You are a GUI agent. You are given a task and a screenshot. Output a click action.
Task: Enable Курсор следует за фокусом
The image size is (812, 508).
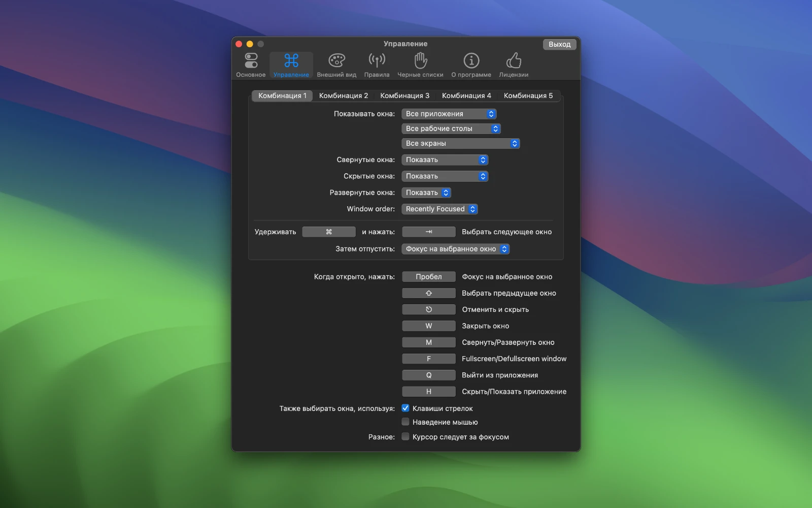pyautogui.click(x=405, y=436)
